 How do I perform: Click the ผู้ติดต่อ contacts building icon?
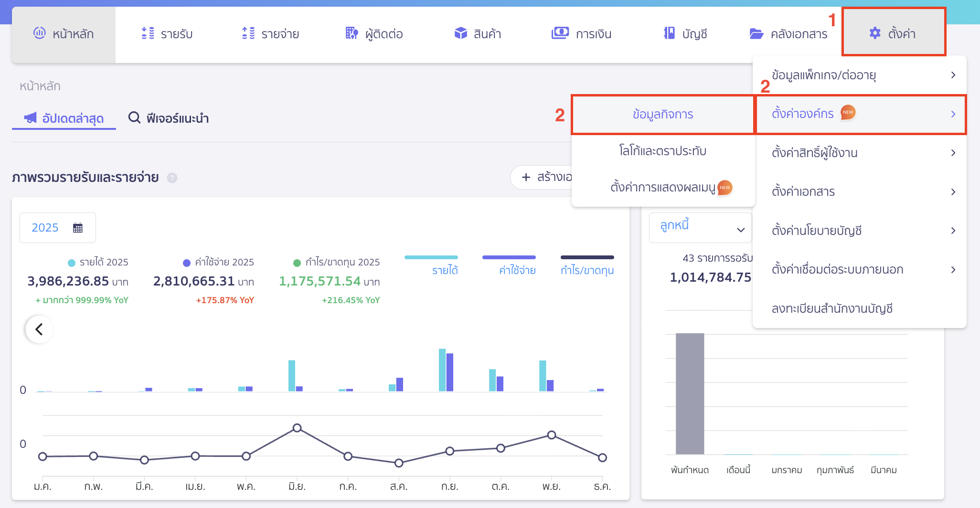tap(352, 33)
